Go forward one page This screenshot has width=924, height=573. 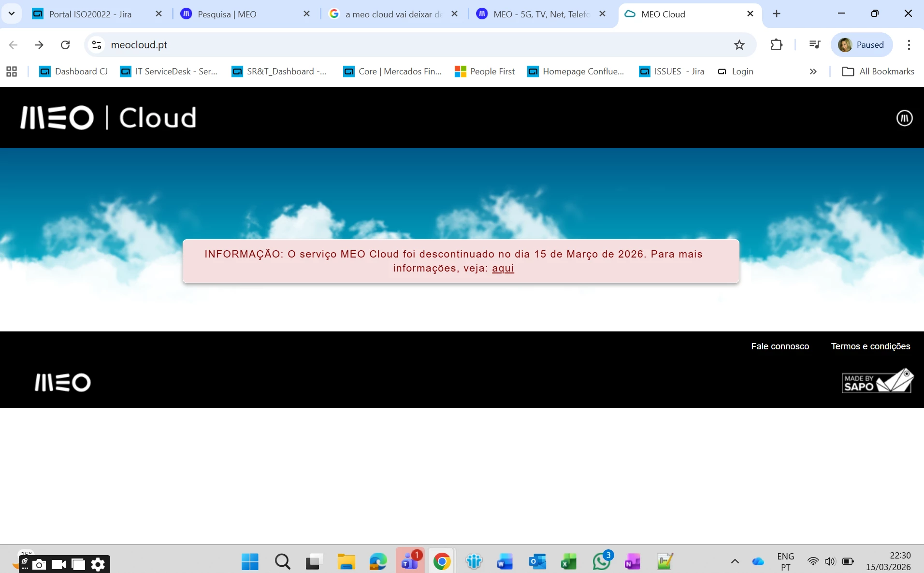pyautogui.click(x=39, y=45)
